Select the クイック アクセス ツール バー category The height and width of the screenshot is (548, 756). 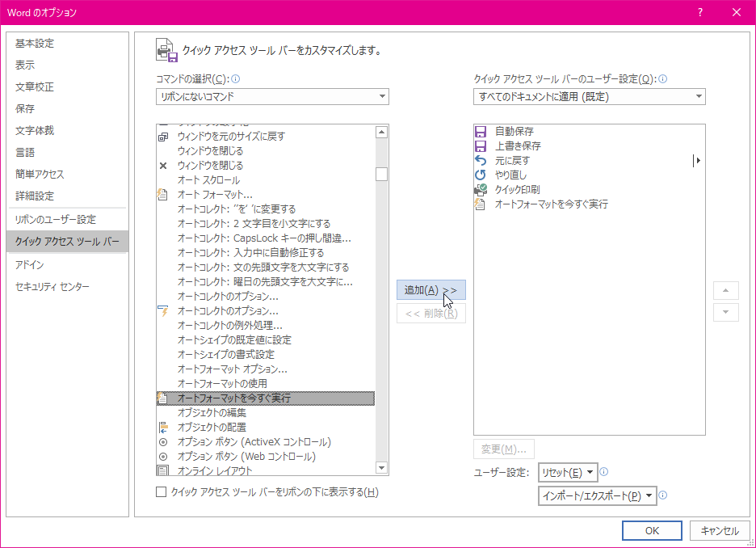[68, 241]
